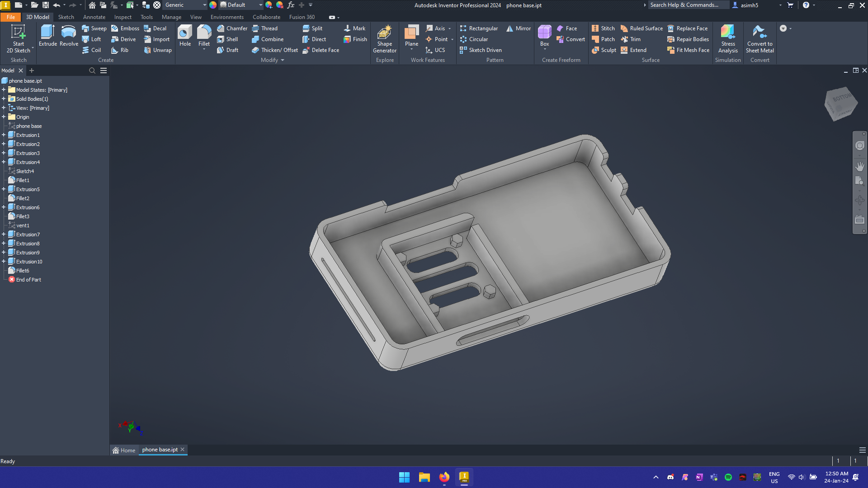
Task: Select the Extrude tool
Action: (x=47, y=36)
